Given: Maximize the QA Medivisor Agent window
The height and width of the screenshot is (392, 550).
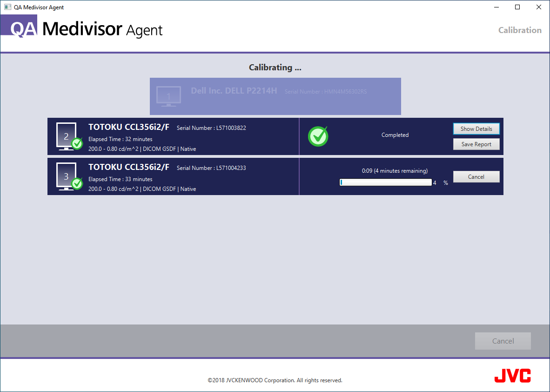Looking at the screenshot, I should pyautogui.click(x=517, y=7).
